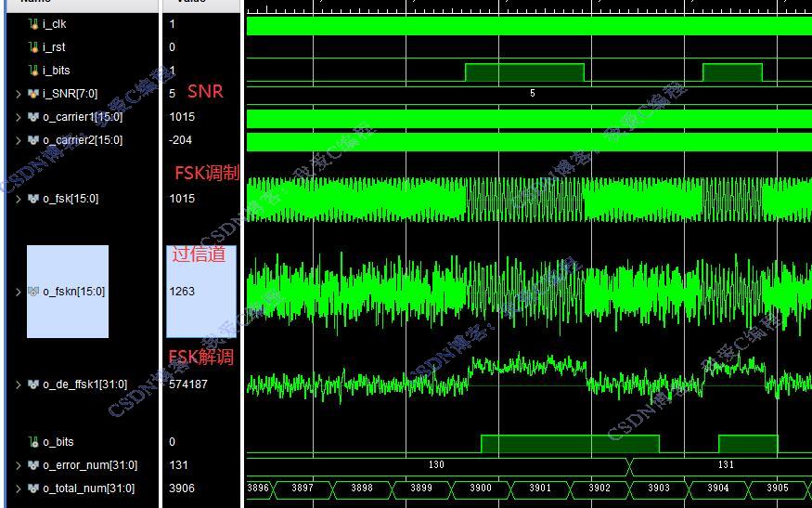Click the o_fskn value 1263
The width and height of the screenshot is (812, 508).
tap(182, 292)
